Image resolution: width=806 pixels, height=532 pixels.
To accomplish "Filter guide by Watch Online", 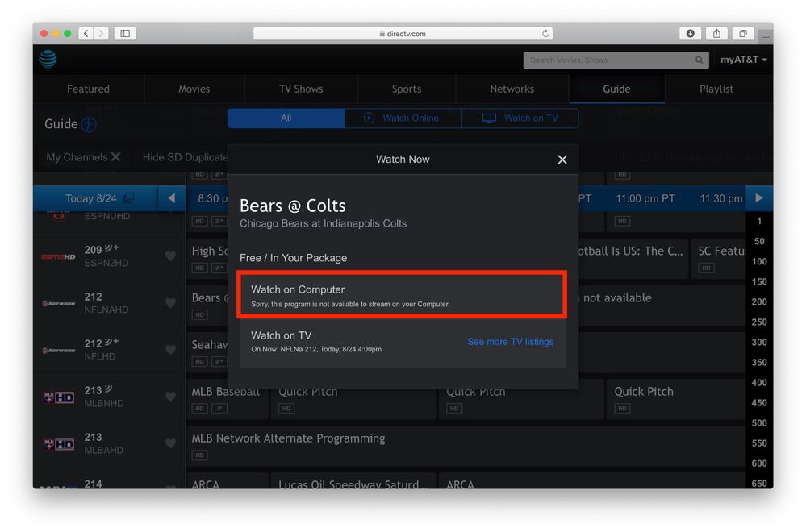I will 403,118.
